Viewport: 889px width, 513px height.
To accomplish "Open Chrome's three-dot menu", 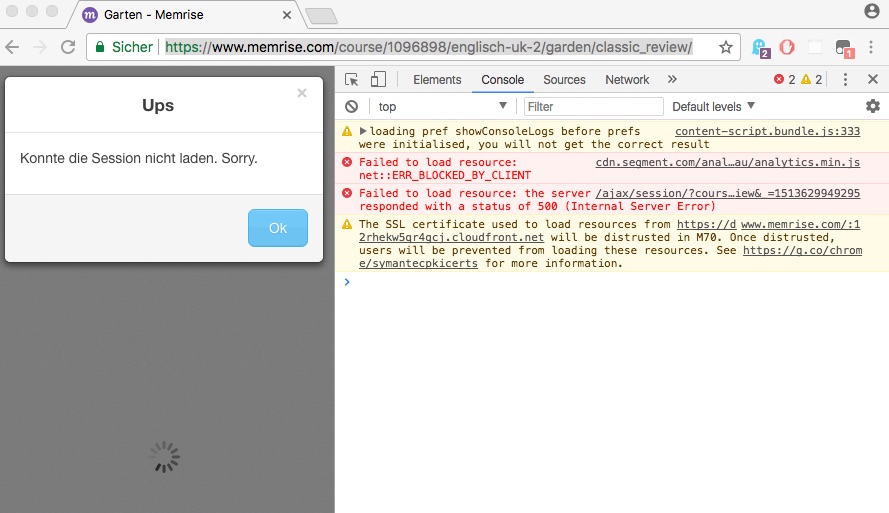I will coord(871,47).
